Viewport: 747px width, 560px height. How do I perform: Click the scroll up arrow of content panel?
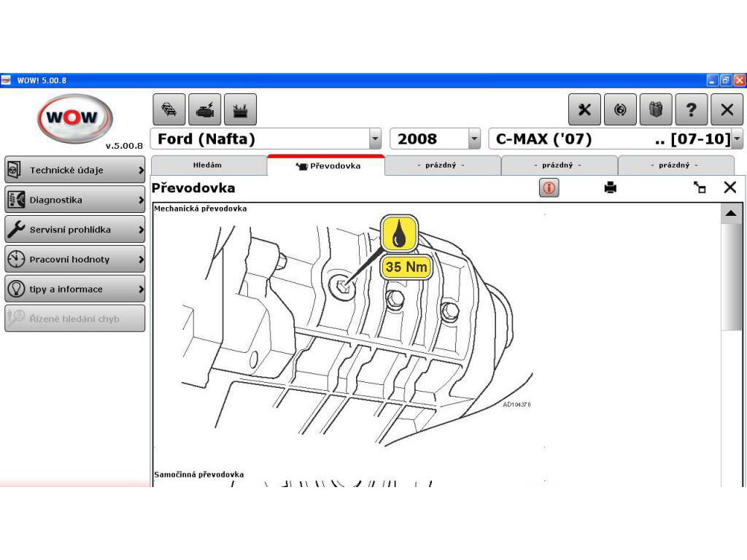pos(730,214)
